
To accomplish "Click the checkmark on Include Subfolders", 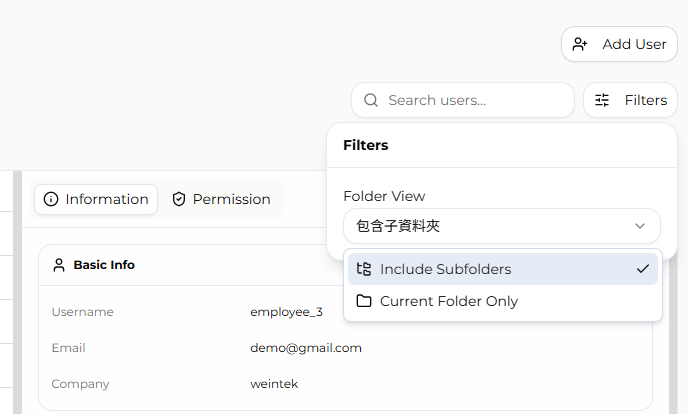I will [642, 269].
